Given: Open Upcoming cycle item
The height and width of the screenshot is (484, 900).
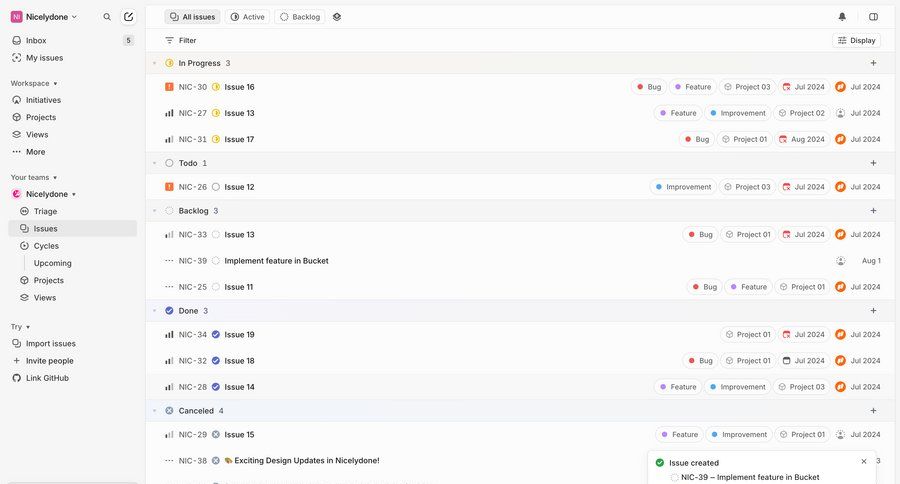Looking at the screenshot, I should point(52,263).
